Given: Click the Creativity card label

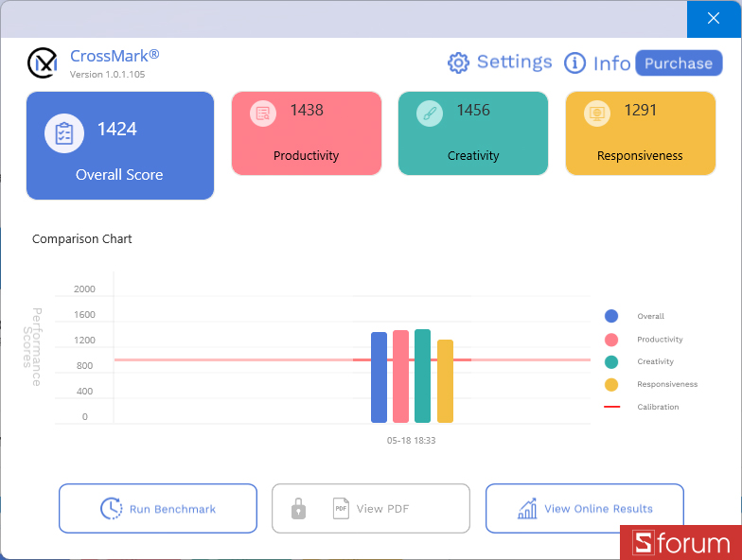Looking at the screenshot, I should pyautogui.click(x=473, y=155).
